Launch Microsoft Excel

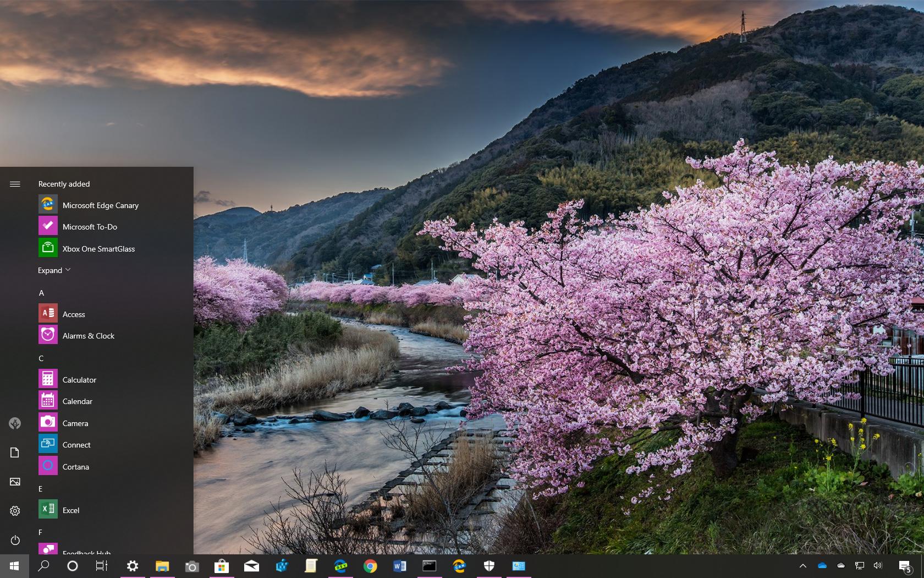71,510
